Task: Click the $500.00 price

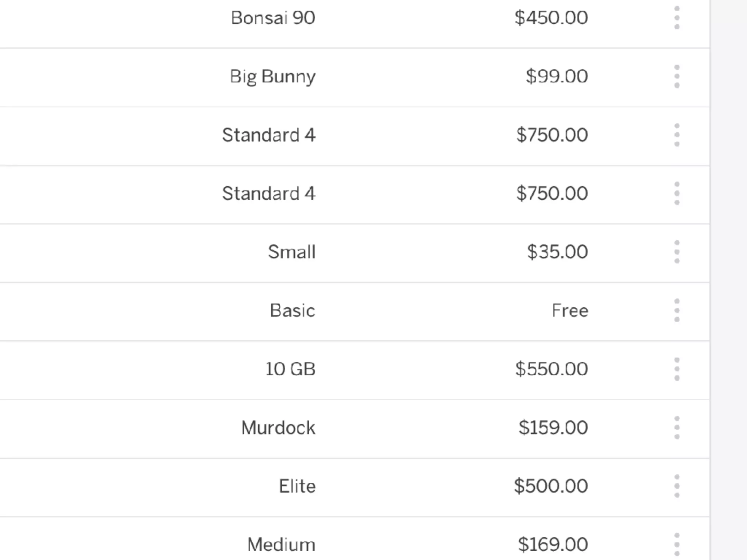Action: point(551,486)
